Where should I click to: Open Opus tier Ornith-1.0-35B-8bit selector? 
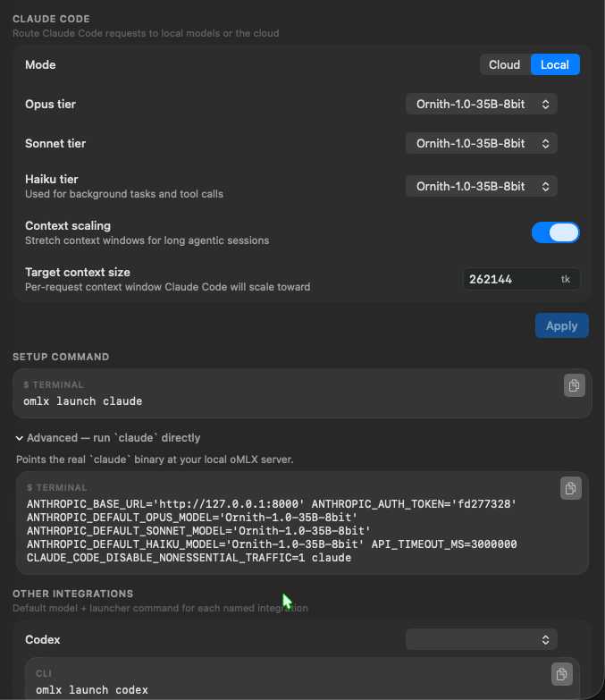pos(482,104)
